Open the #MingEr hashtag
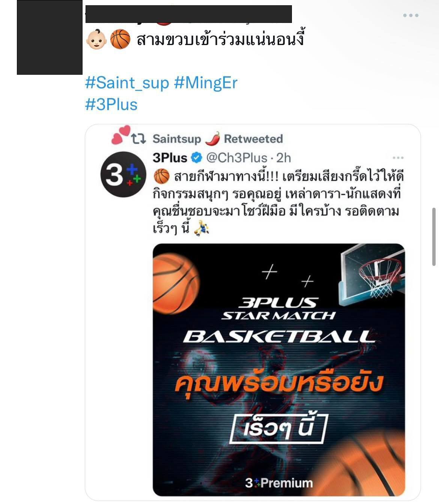 206,83
